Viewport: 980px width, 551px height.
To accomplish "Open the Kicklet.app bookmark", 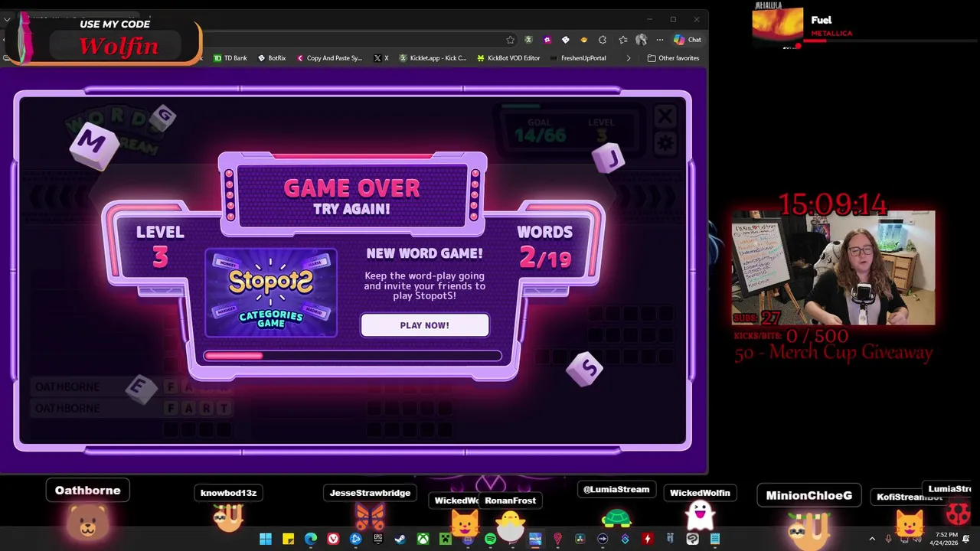I will 433,58.
